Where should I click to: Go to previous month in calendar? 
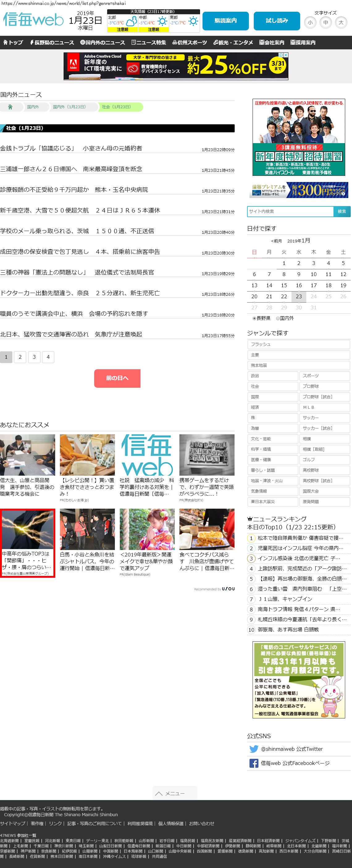(x=276, y=241)
